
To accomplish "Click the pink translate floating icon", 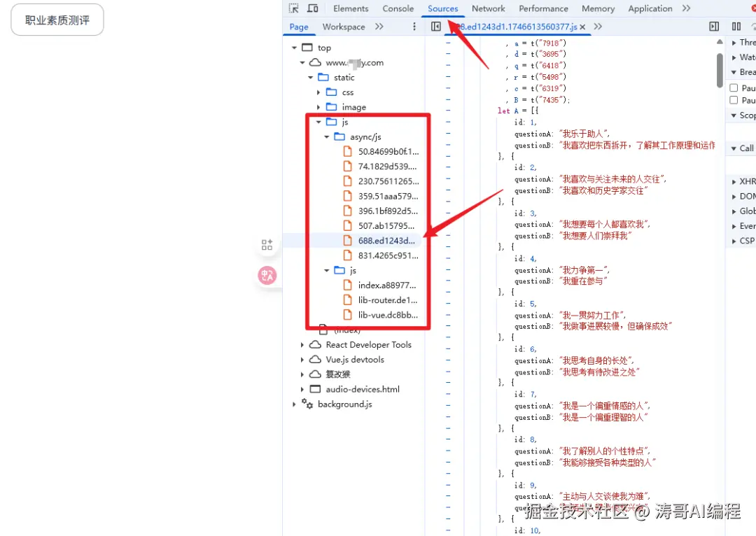I will [x=267, y=275].
